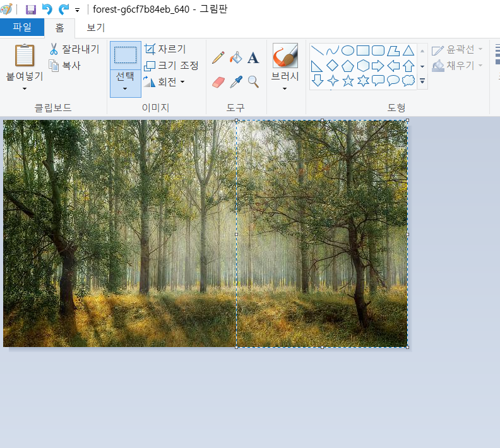Choose the Left arrow shape
The image size is (500, 448).
(393, 66)
